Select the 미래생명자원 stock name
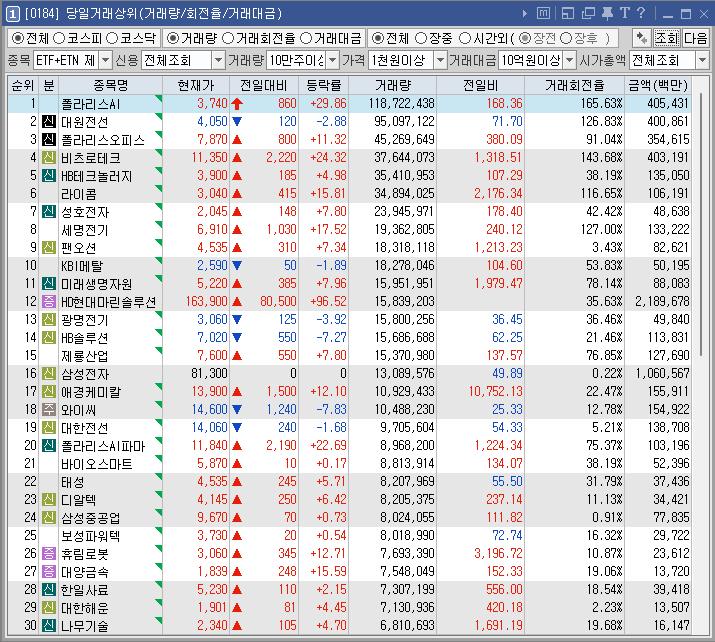The height and width of the screenshot is (642, 715). 96,284
